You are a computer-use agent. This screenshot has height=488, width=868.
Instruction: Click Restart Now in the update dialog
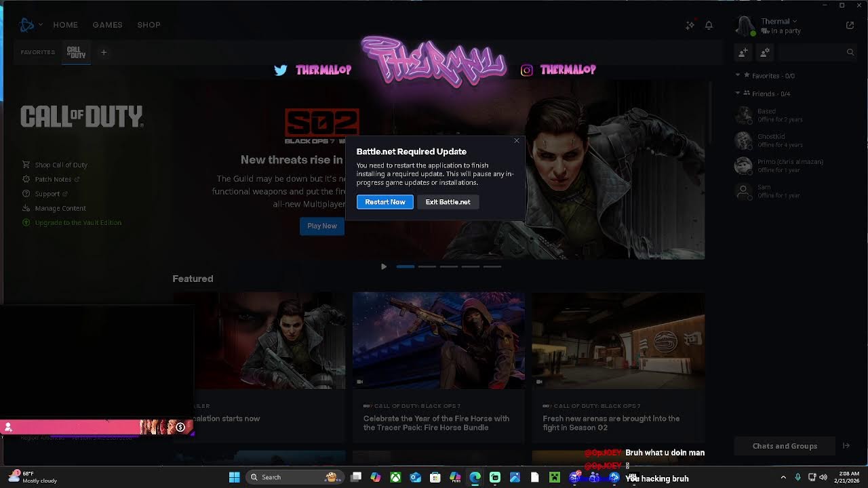384,202
